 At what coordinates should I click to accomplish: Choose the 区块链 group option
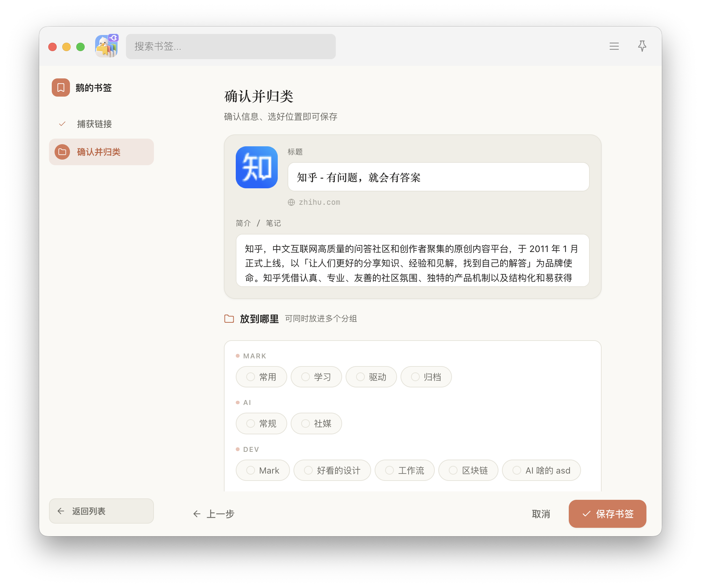pos(468,470)
